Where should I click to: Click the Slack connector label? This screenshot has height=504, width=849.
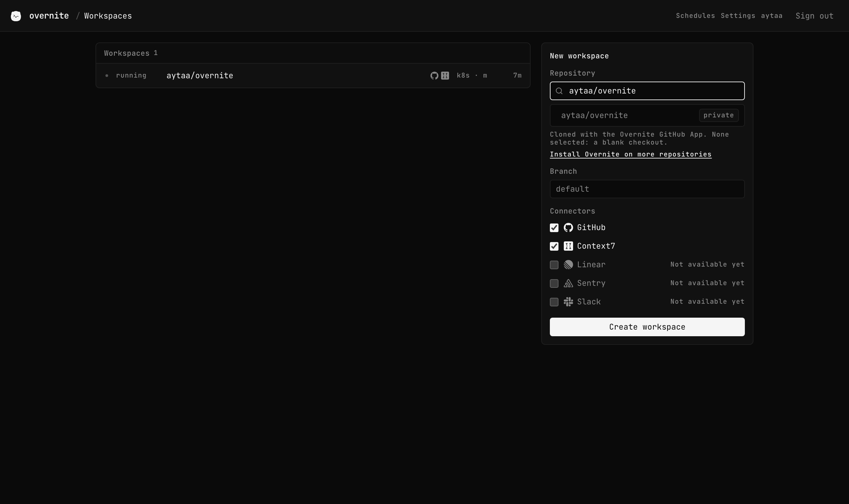(x=589, y=302)
